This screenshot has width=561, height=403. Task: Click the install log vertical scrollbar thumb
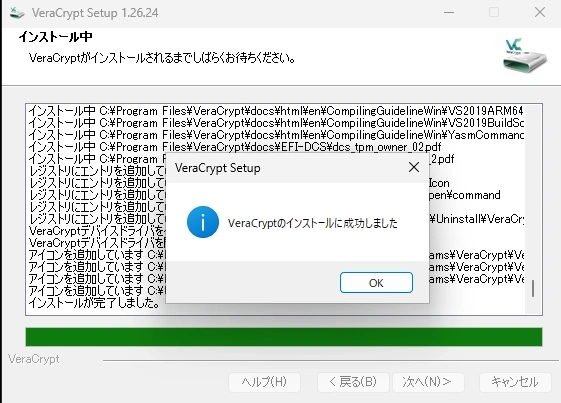pyautogui.click(x=533, y=288)
